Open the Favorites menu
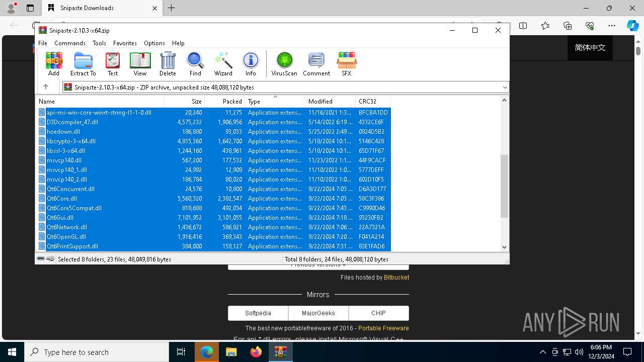This screenshot has height=362, width=644. click(125, 43)
